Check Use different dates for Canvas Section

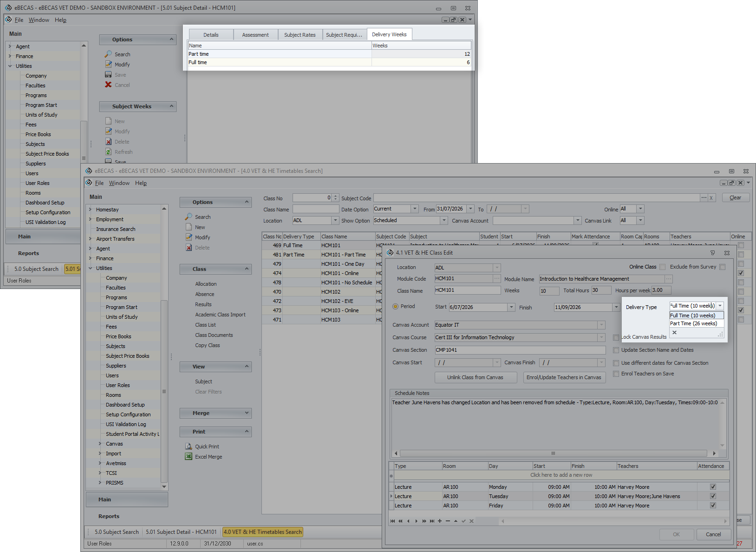(x=616, y=363)
